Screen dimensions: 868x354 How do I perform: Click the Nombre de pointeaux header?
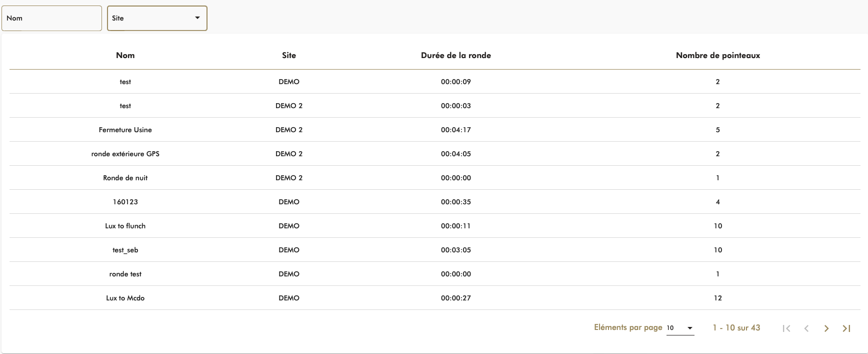pos(717,56)
